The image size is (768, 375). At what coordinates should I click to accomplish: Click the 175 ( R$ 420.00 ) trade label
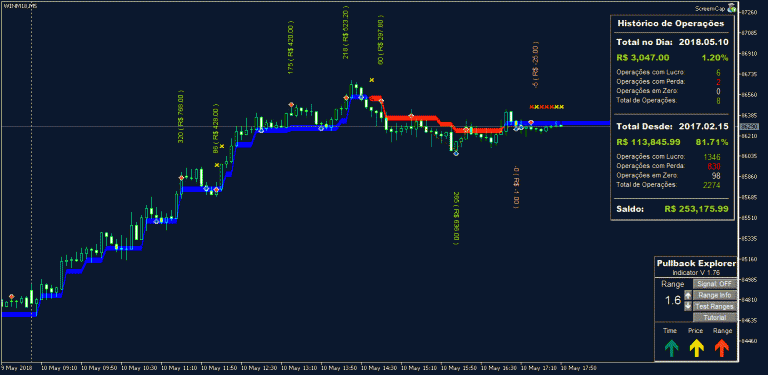(290, 47)
